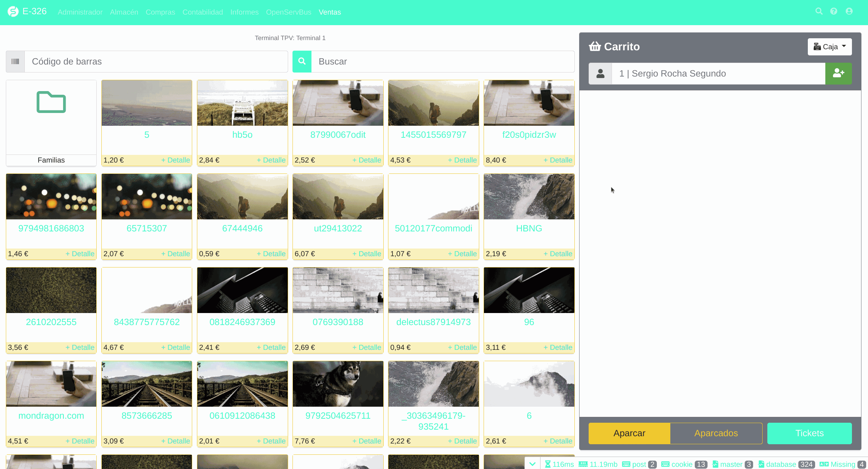Select product thumbnail 6
Image resolution: width=868 pixels, height=469 pixels.
pyautogui.click(x=529, y=384)
